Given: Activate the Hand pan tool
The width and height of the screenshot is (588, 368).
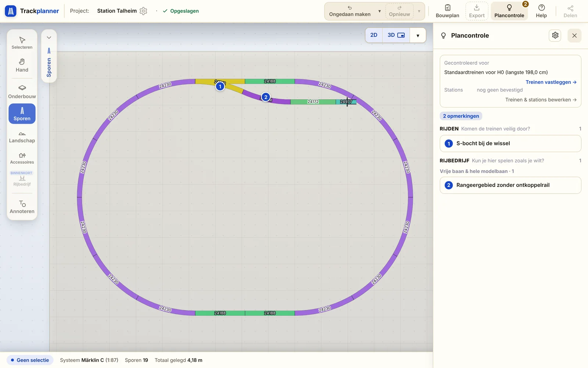Looking at the screenshot, I should (22, 65).
